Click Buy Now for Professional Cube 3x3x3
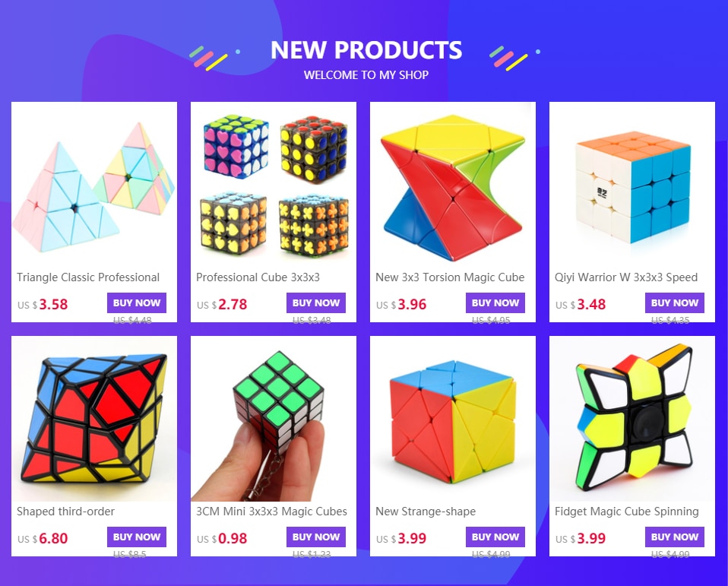 click(315, 303)
